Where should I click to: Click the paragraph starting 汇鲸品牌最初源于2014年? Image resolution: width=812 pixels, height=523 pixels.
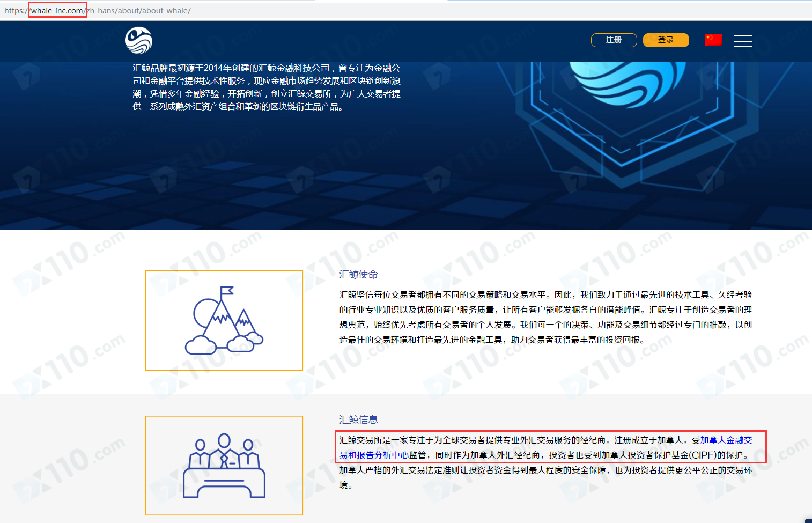click(x=267, y=87)
